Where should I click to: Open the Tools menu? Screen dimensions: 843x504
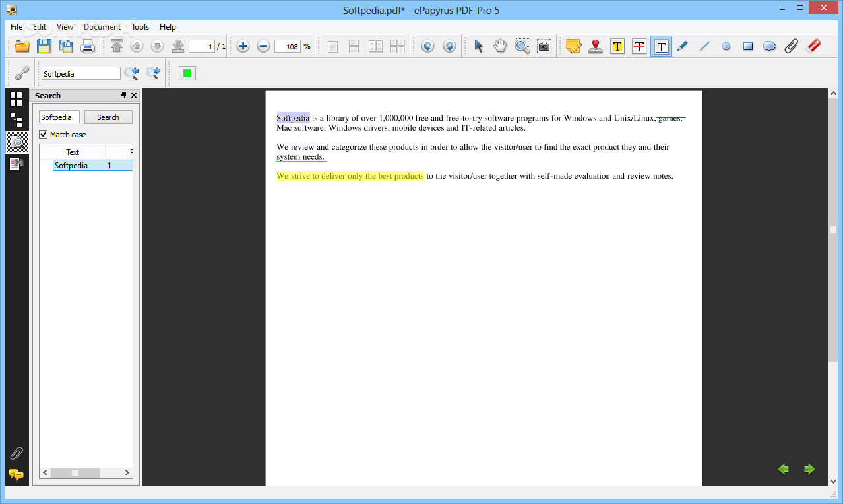pyautogui.click(x=140, y=27)
